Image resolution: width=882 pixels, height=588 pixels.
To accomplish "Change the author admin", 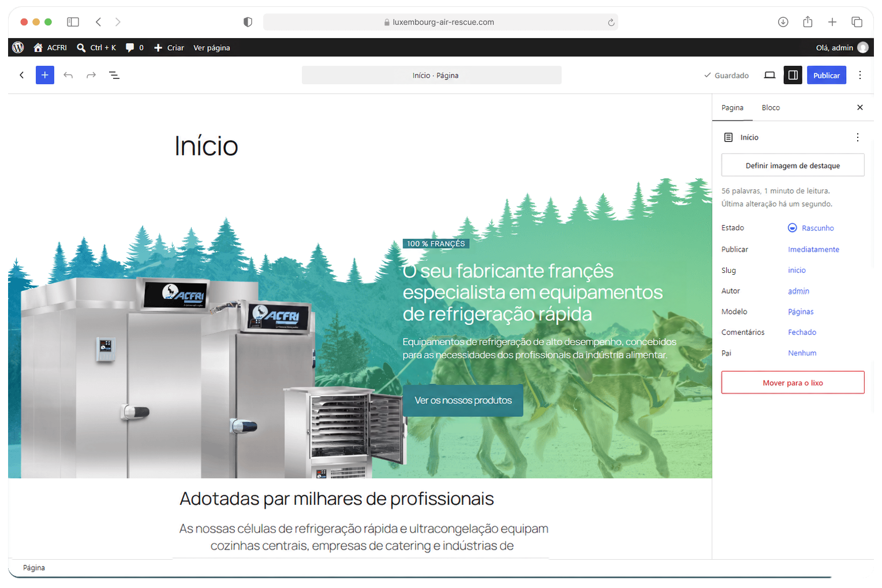I will coord(798,291).
